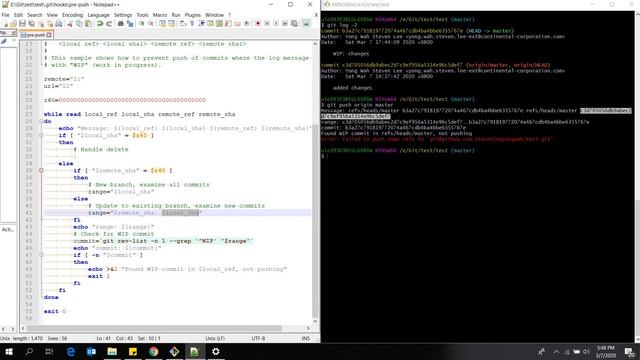Select the pre-push document tab
This screenshot has height=360, width=640.
tap(36, 35)
